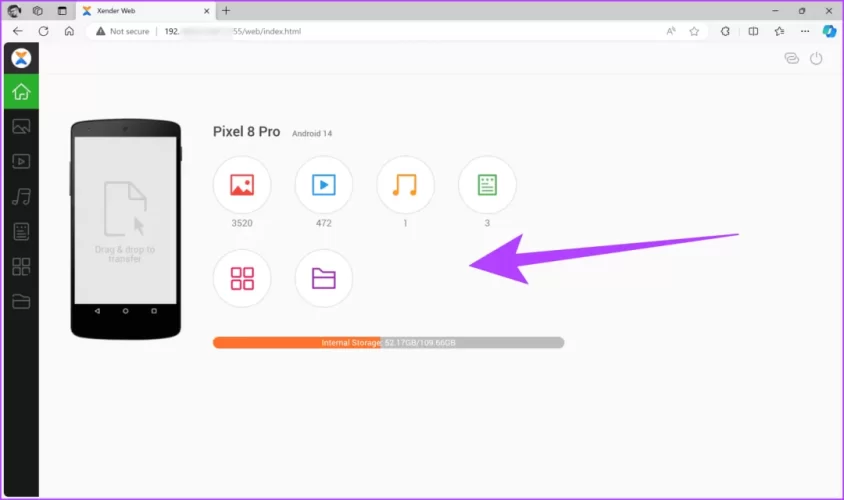Viewport: 844px width, 500px height.
Task: Go to Apps grid in the left sidebar
Action: (x=20, y=266)
